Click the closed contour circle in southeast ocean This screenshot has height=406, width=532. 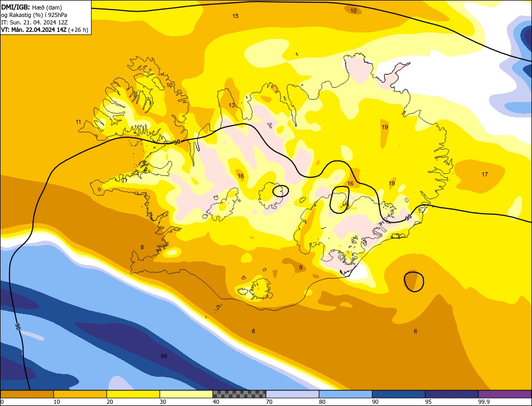pyautogui.click(x=414, y=282)
